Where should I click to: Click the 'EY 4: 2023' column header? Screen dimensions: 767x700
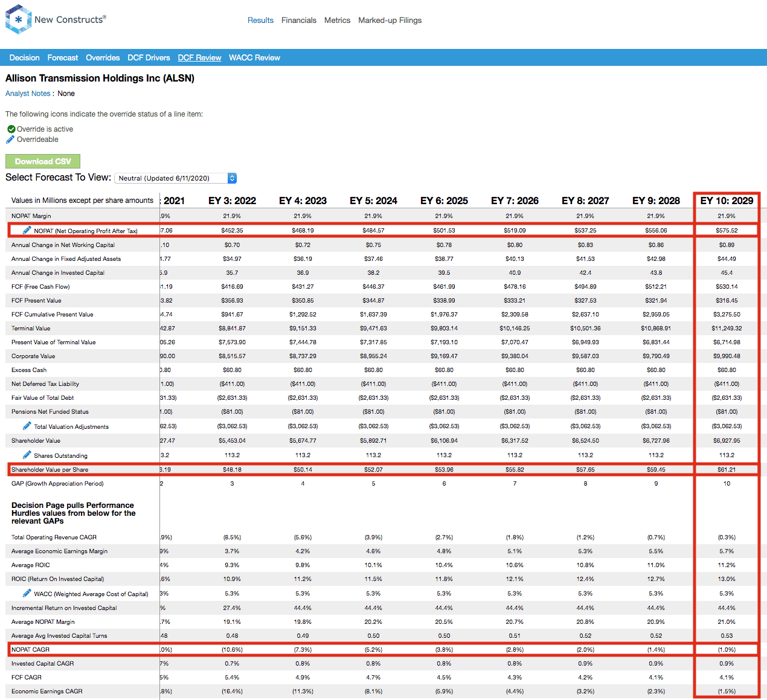point(303,201)
